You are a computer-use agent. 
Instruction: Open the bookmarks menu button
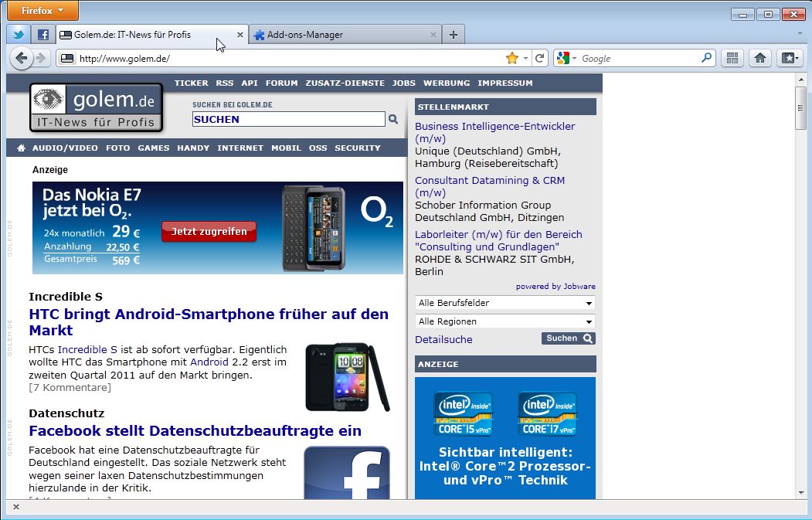click(x=789, y=58)
